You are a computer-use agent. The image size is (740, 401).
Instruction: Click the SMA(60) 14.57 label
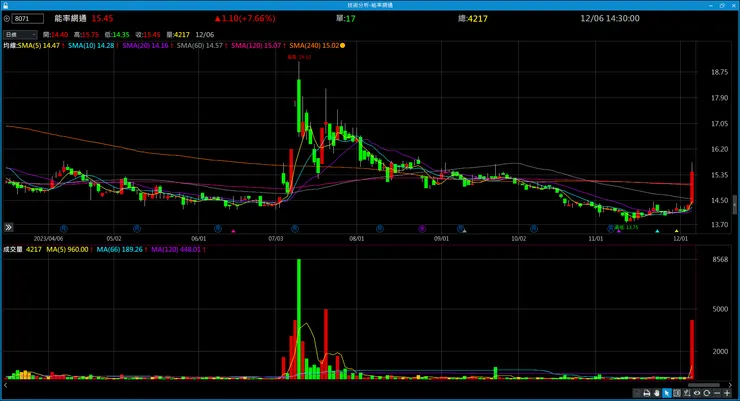pyautogui.click(x=200, y=46)
